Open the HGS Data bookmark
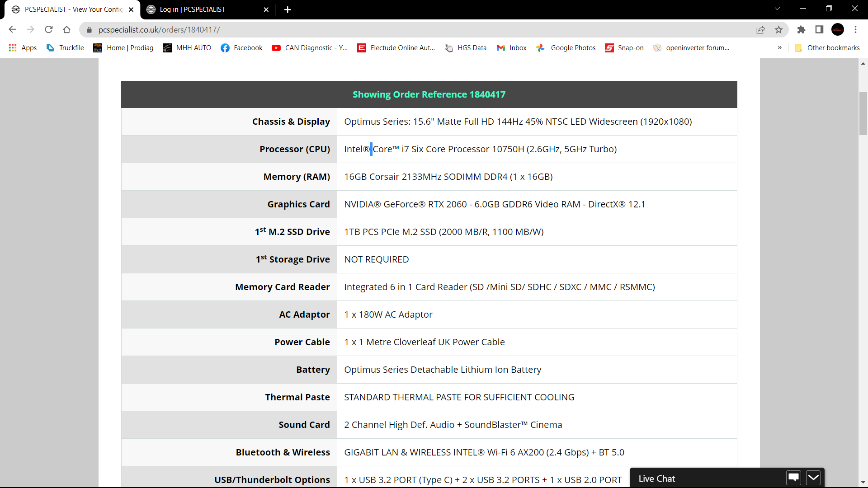 pos(466,48)
